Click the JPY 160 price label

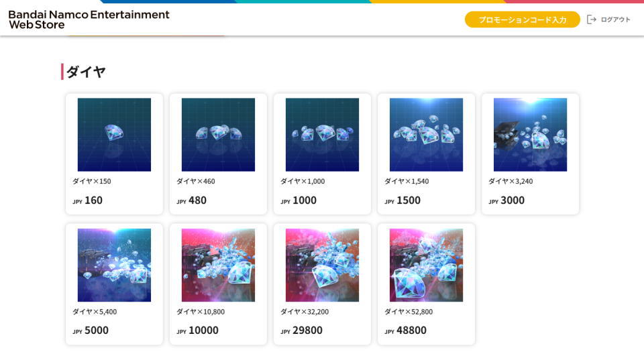[x=87, y=200]
